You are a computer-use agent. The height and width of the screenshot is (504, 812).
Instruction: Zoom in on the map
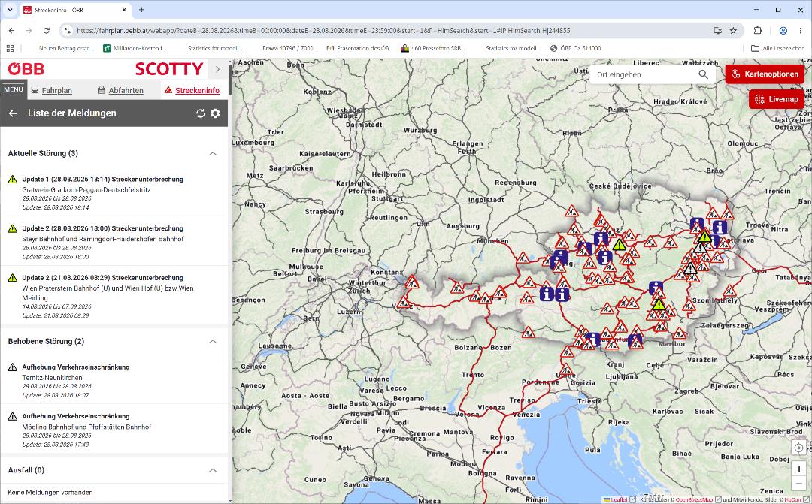click(x=798, y=468)
